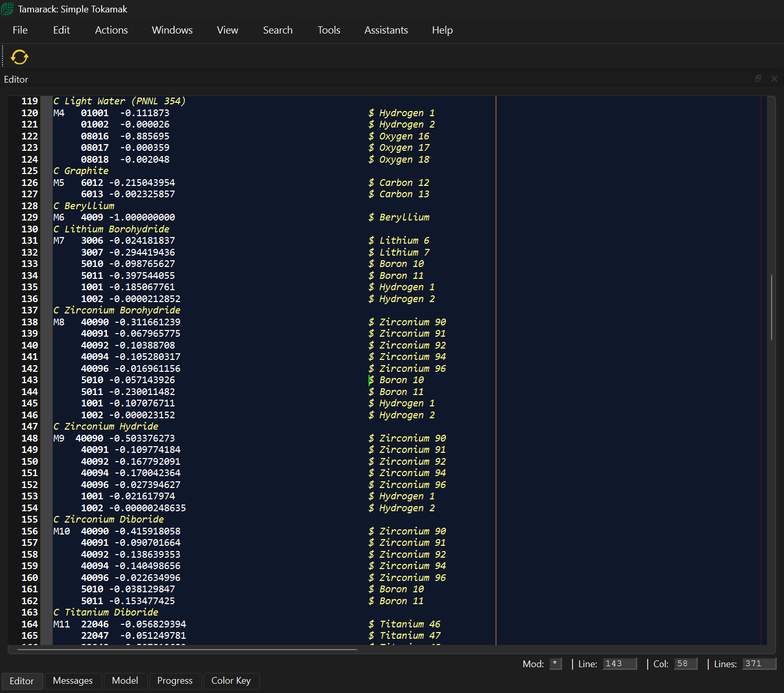The height and width of the screenshot is (693, 784).
Task: Click the editor's vertical scrollbar thumb
Action: 772,307
